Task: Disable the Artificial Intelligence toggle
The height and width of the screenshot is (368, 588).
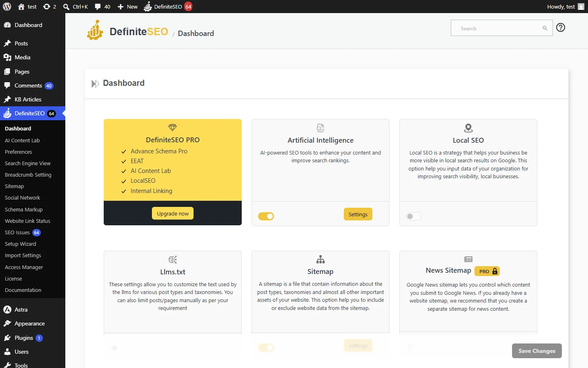Action: 266,216
